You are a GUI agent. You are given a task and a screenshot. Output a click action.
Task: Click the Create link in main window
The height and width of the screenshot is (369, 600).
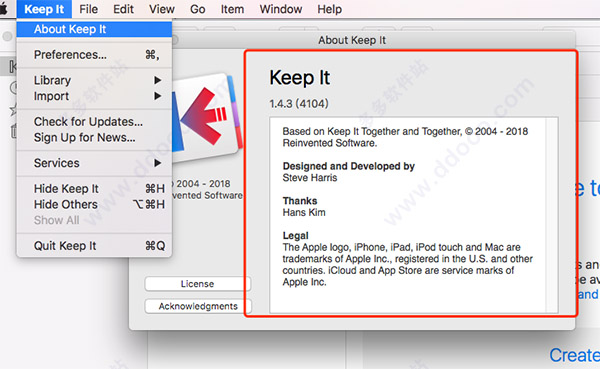pyautogui.click(x=574, y=355)
